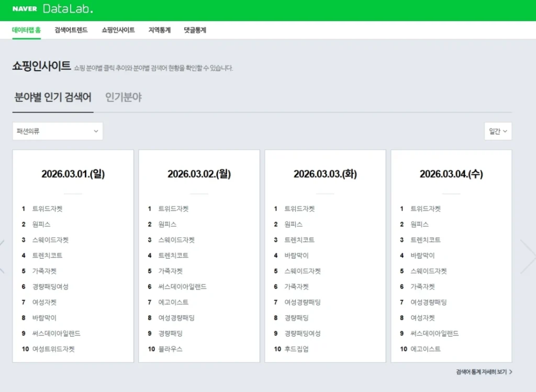Click 트렌치코트 ranked third on 2026.03.03

pyautogui.click(x=300, y=240)
